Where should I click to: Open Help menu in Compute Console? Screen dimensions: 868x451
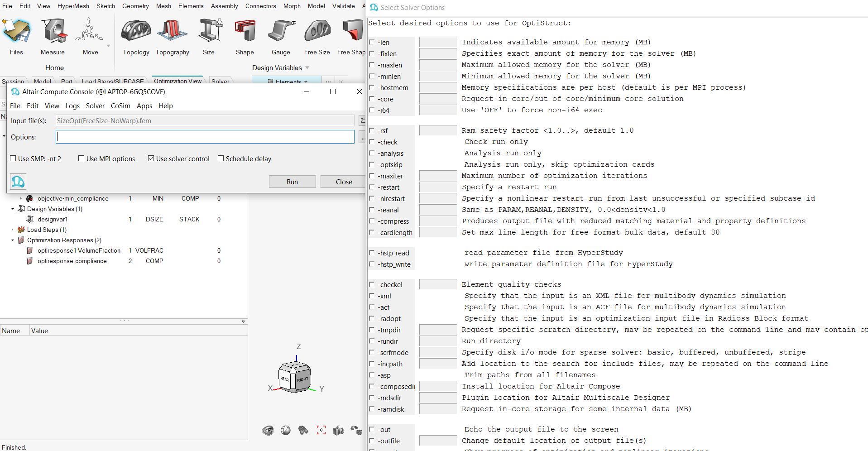coord(166,106)
